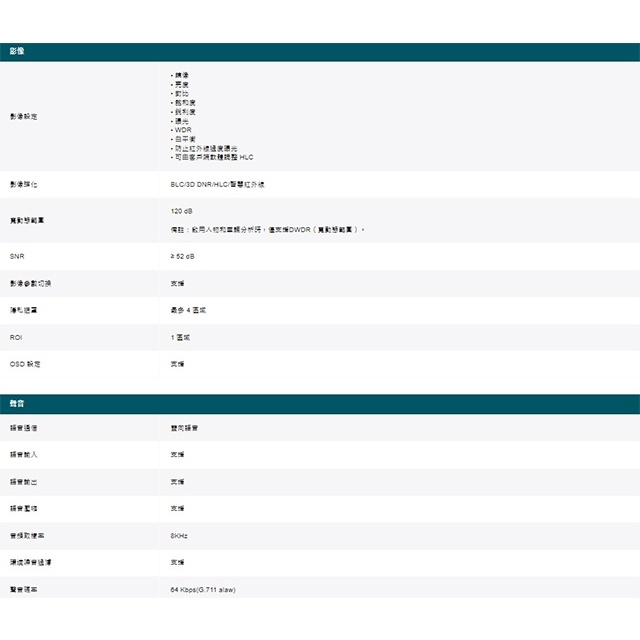Select the 8KHz sampling rate value

click(x=180, y=536)
